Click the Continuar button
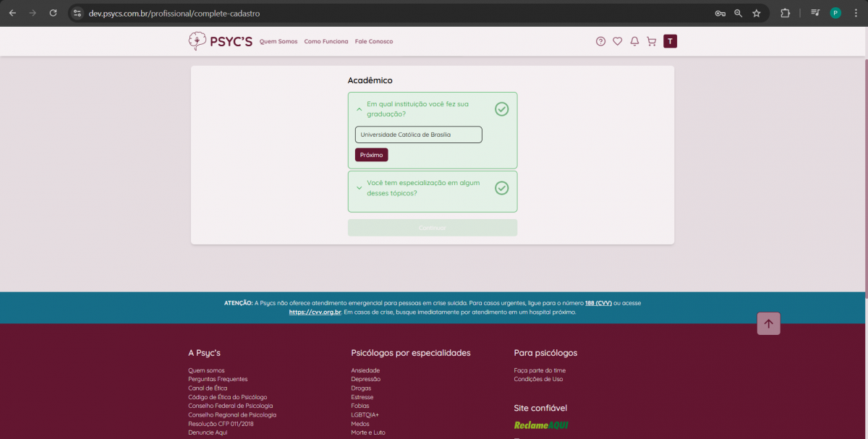868x439 pixels. coord(432,228)
